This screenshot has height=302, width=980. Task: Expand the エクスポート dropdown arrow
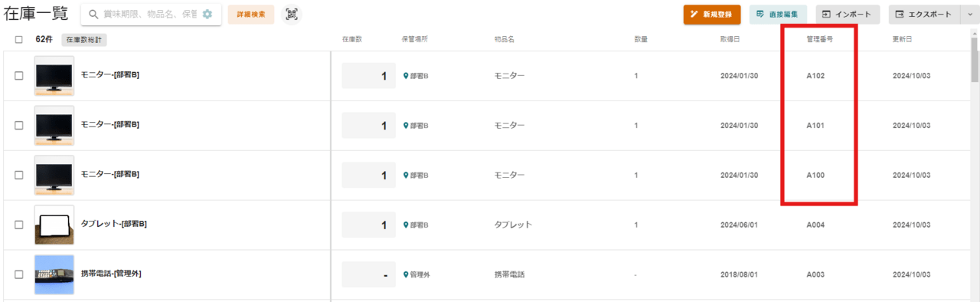[x=967, y=15]
